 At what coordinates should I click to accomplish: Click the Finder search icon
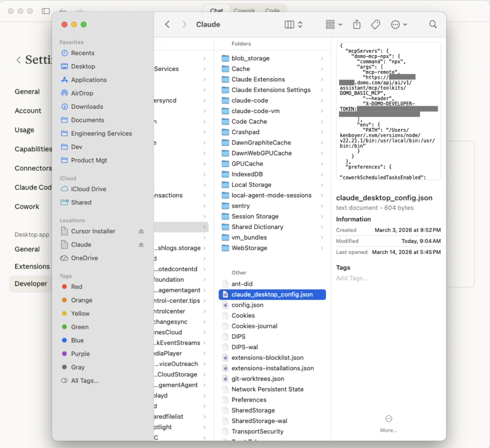click(433, 25)
